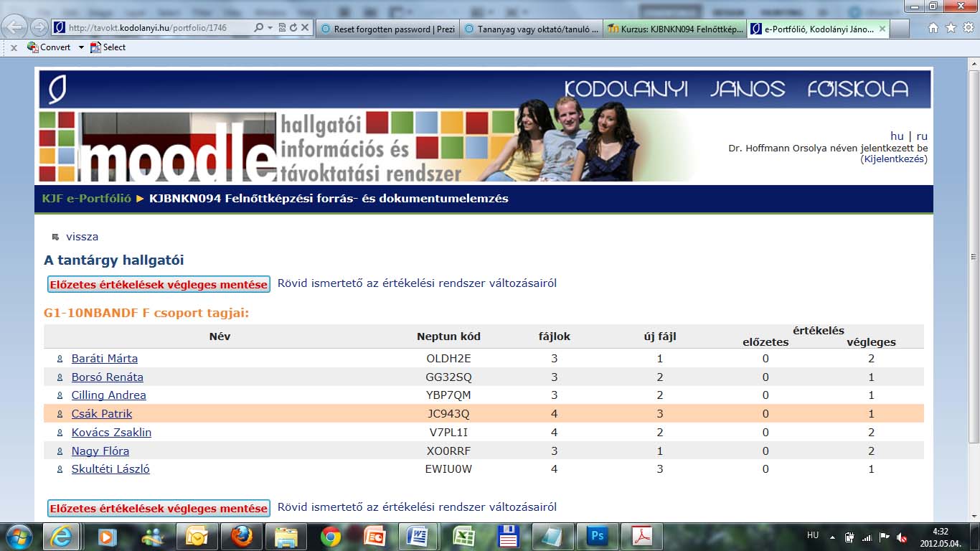
Task: Switch to the Kurzus: KJBNKN094 tab
Action: tap(674, 29)
